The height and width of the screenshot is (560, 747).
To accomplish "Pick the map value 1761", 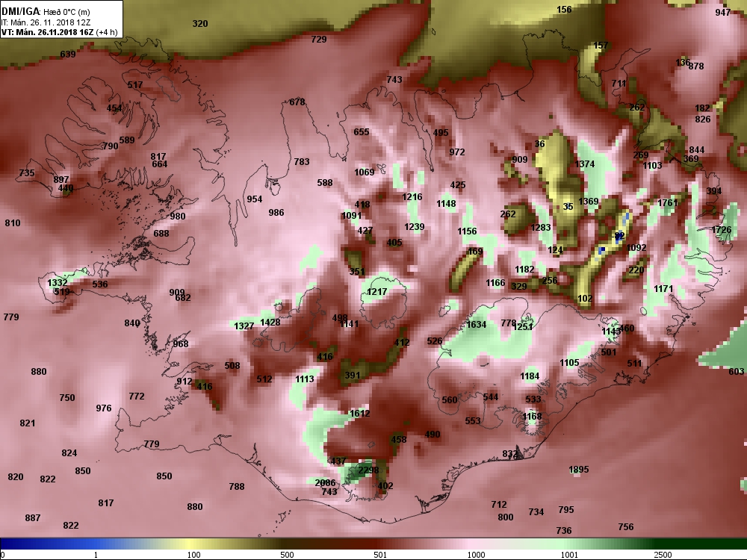I will pos(667,203).
